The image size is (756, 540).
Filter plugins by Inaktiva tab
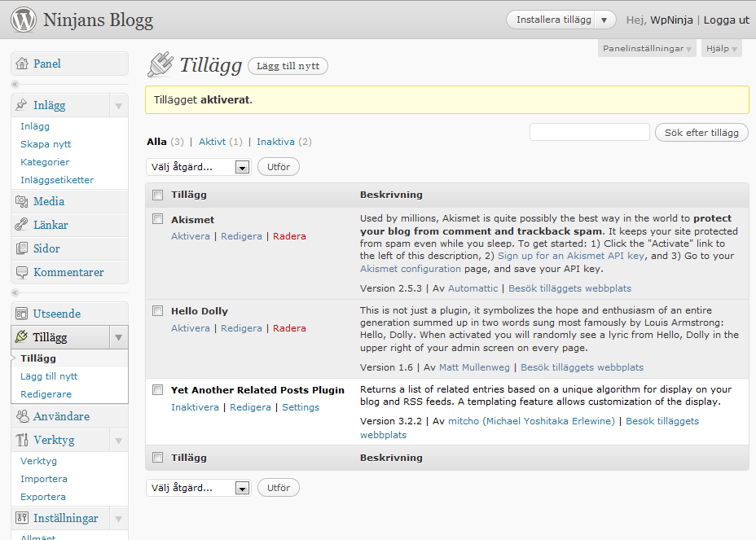[x=275, y=142]
